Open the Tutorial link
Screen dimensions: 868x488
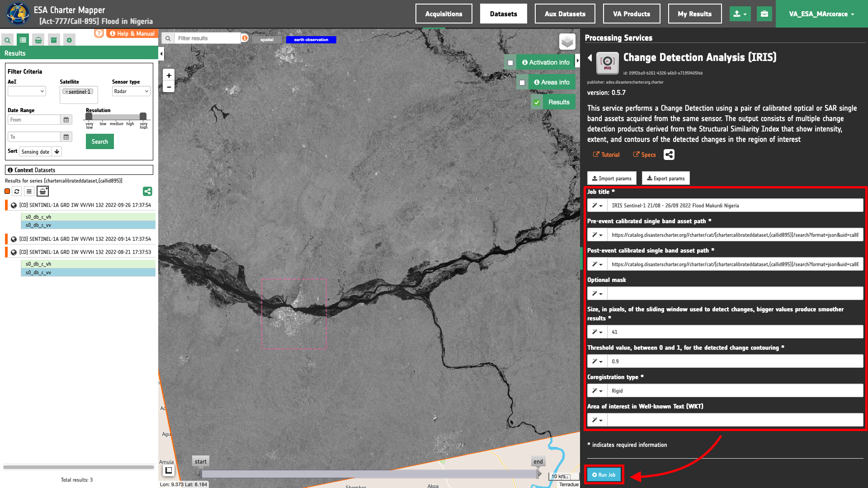click(x=606, y=155)
